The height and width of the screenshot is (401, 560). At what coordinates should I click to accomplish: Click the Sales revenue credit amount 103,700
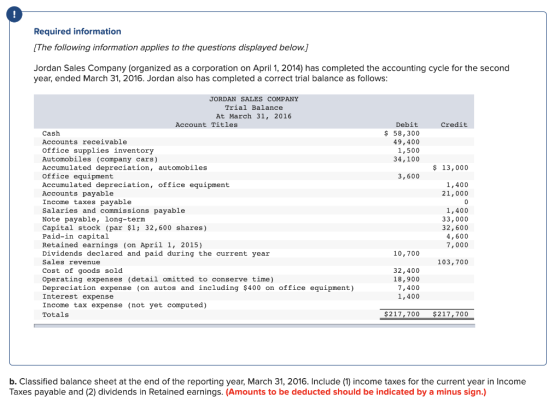tap(453, 262)
